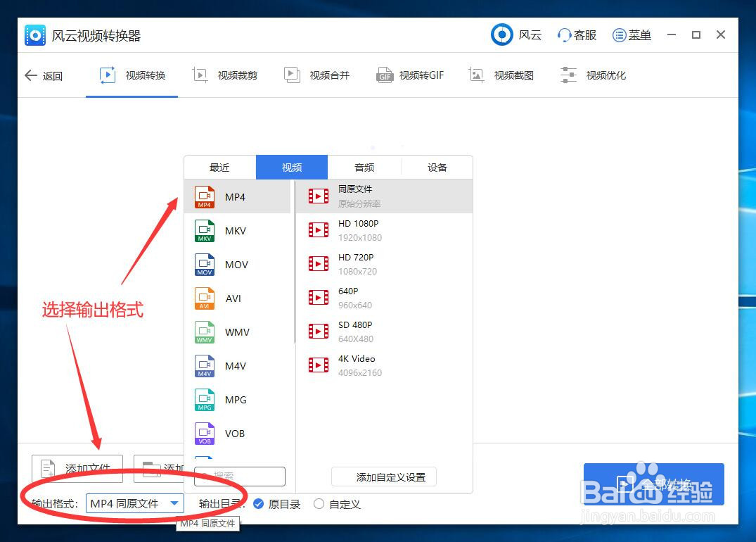Click the 添加文件 button
The width and height of the screenshot is (756, 542).
click(x=77, y=469)
